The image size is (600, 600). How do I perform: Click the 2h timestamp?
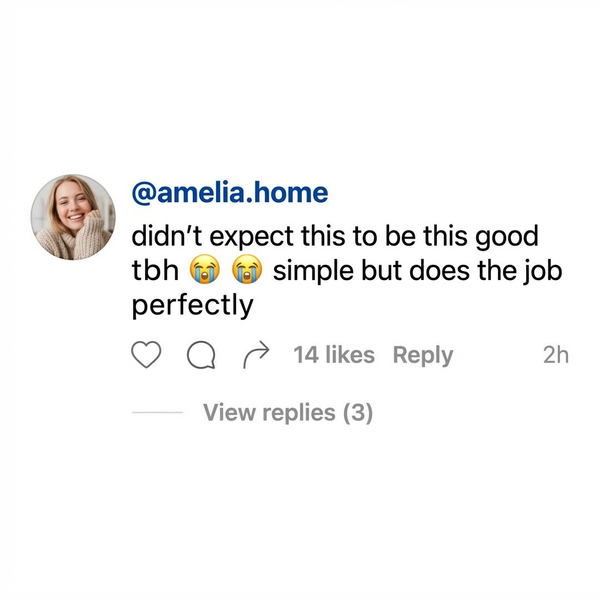coord(555,355)
